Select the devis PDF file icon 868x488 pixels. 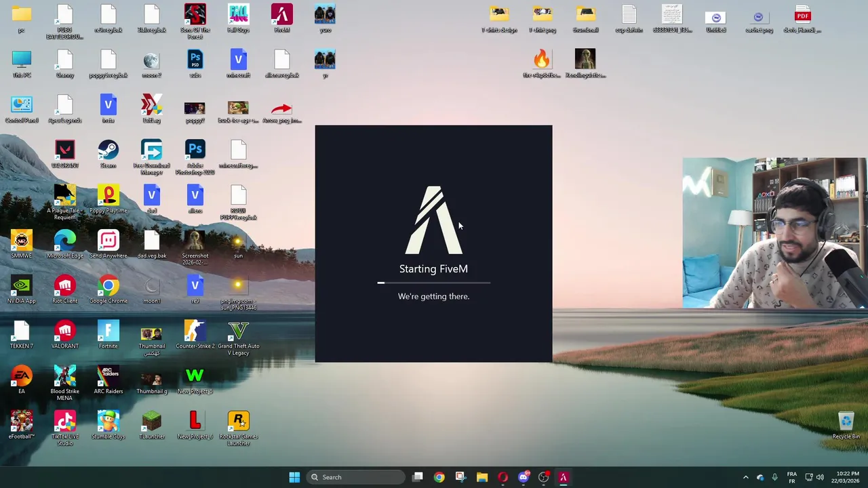pos(802,18)
